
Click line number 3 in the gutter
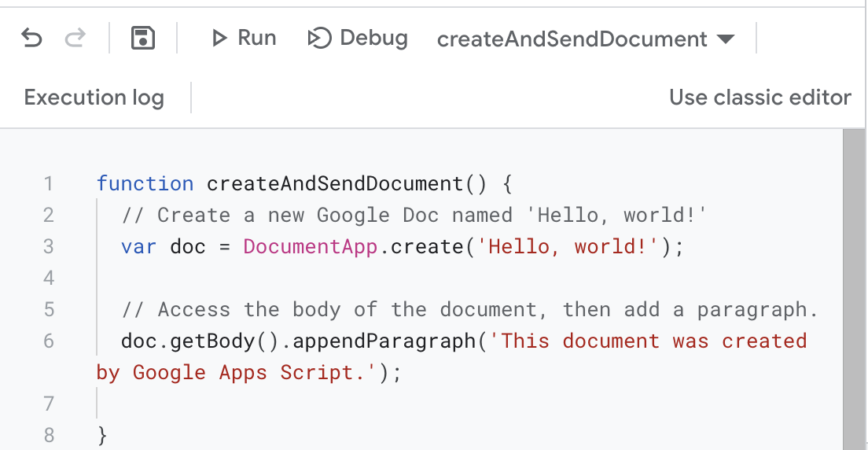coord(48,246)
